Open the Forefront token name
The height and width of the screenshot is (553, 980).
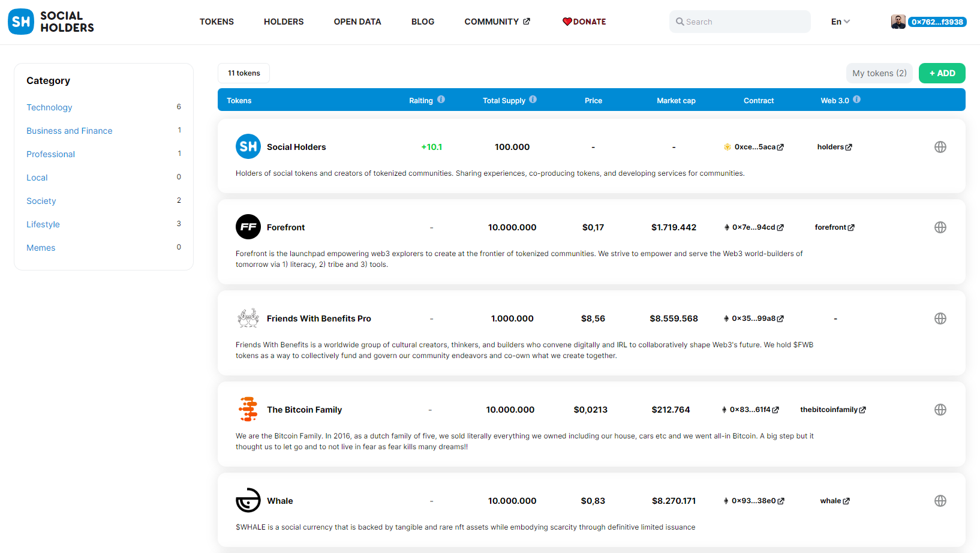(286, 227)
